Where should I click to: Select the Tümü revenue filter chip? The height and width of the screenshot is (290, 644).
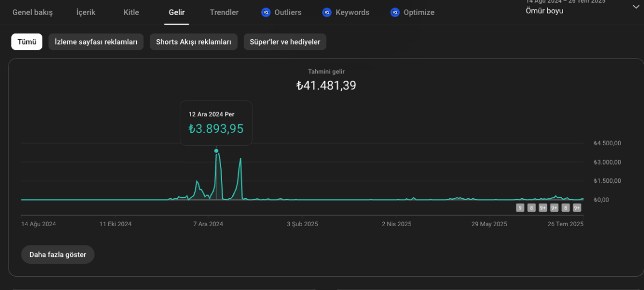27,42
